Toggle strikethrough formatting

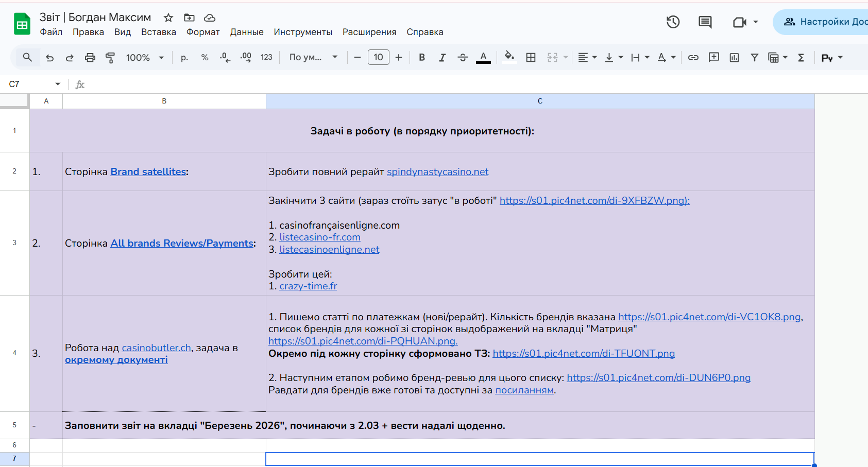(x=463, y=58)
